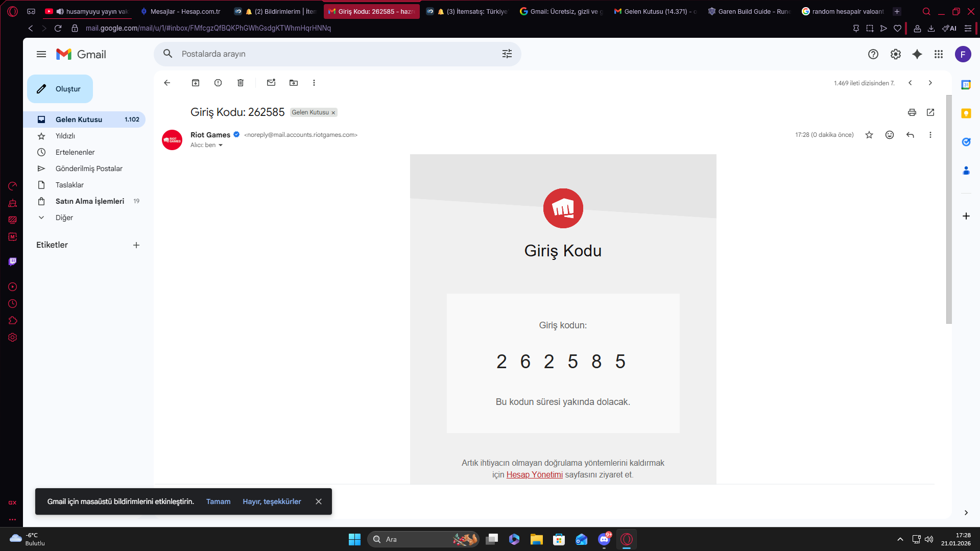The height and width of the screenshot is (551, 980).
Task: Show search filter options
Action: [x=507, y=54]
